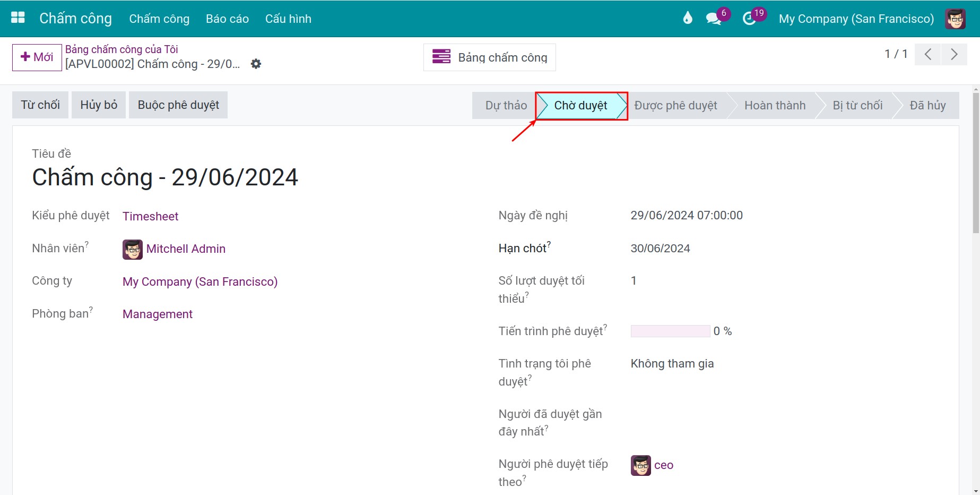Select the Chờ duyệt status stage
The height and width of the screenshot is (495, 980).
[x=581, y=105]
